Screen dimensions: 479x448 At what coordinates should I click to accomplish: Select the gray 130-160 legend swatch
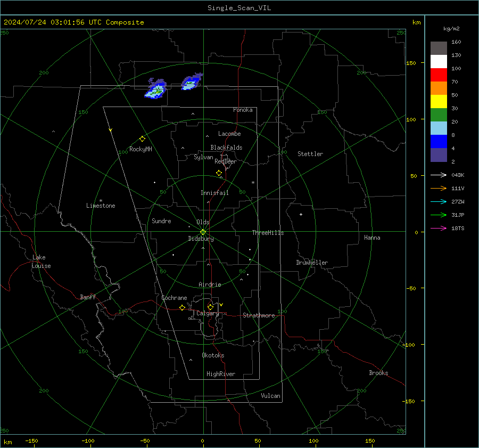pyautogui.click(x=439, y=48)
